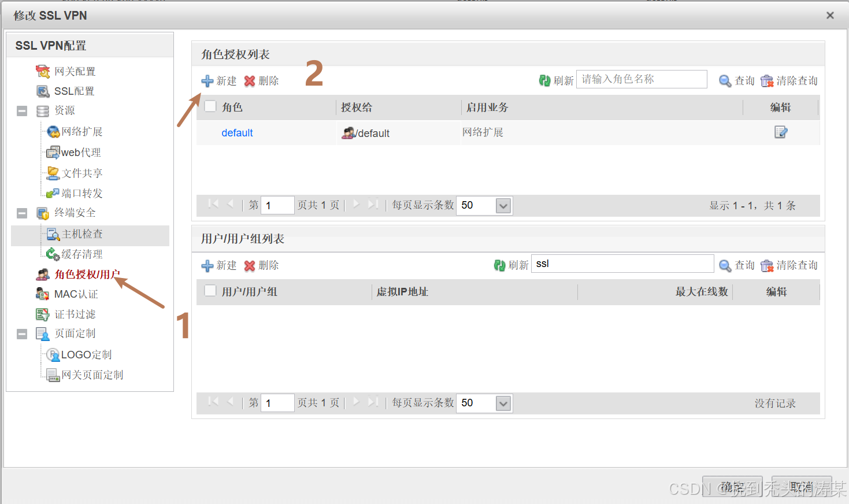Viewport: 849px width, 504px height.
Task: Click first-page button in role pager
Action: pyautogui.click(x=213, y=204)
